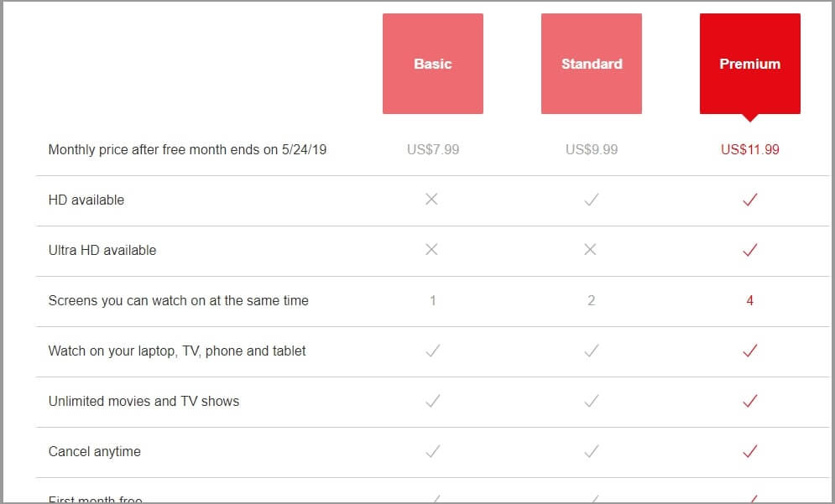Click the US$11.99 Premium price
This screenshot has height=504, width=835.
coord(749,149)
